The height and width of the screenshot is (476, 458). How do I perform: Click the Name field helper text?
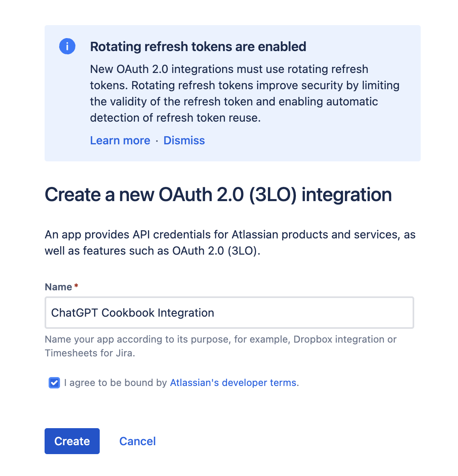click(221, 346)
